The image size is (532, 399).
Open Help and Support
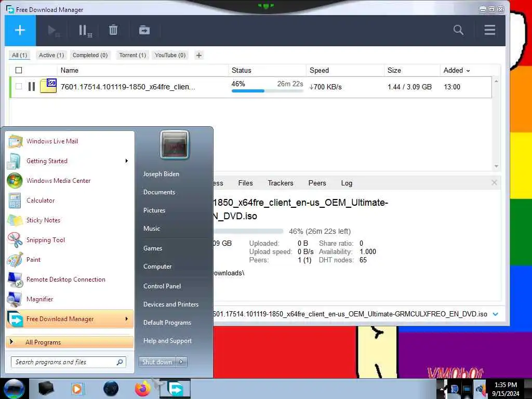tap(168, 341)
